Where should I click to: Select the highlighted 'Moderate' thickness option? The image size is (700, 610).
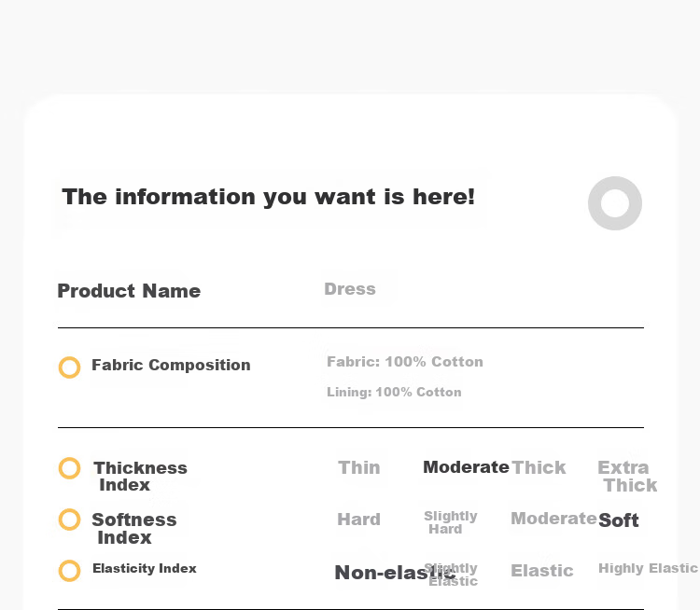pos(466,467)
